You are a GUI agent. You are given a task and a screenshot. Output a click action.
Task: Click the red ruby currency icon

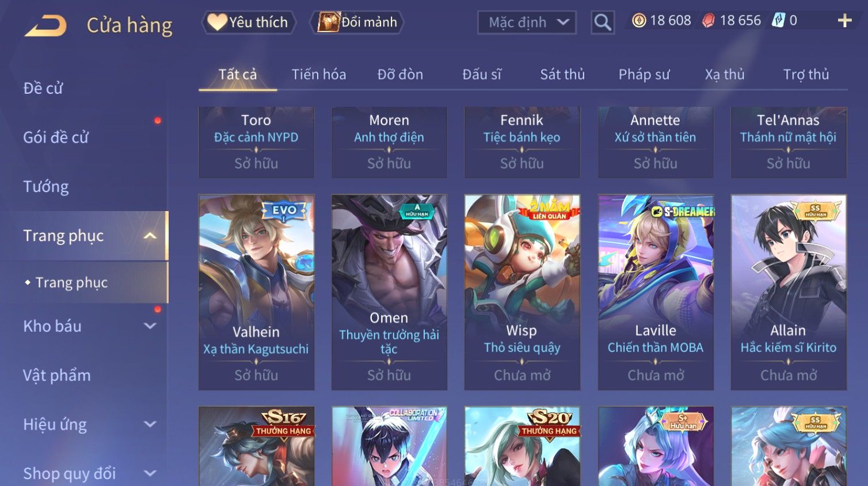point(708,21)
